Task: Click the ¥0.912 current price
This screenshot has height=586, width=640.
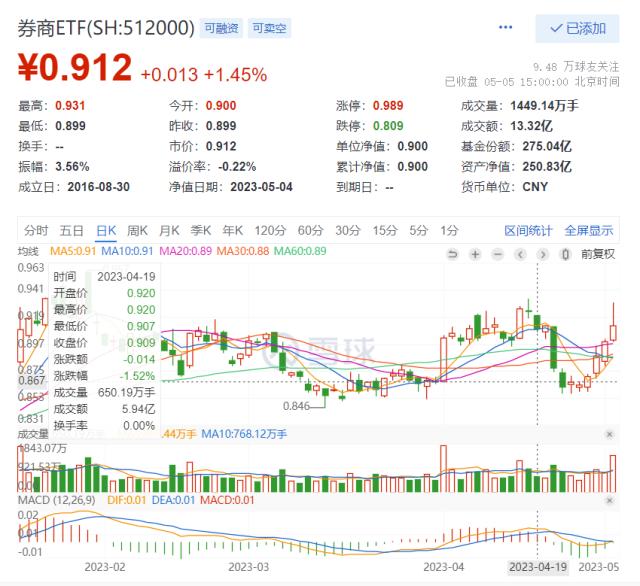Action: [75, 67]
